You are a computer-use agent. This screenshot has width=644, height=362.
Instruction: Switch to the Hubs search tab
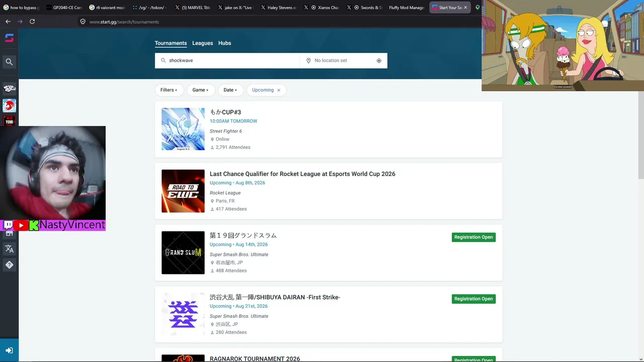pos(224,43)
